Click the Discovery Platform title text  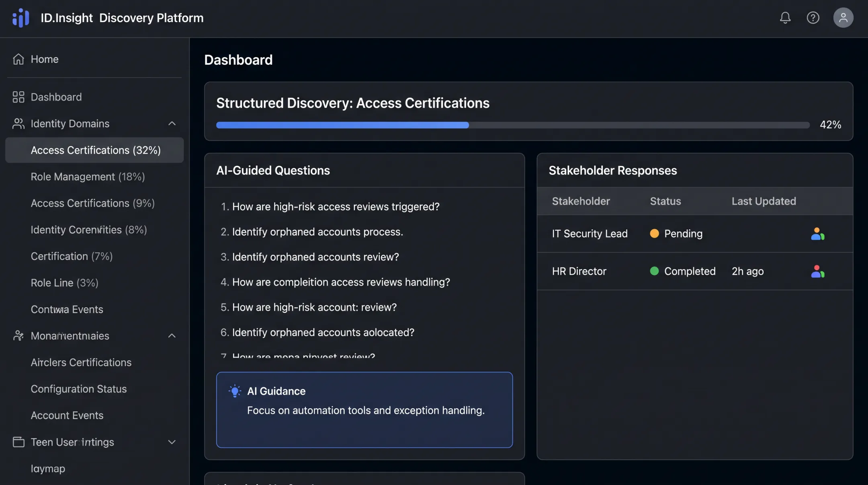pos(151,18)
